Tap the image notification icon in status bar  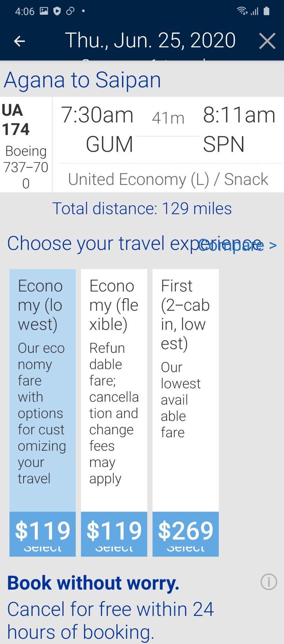[x=44, y=11]
